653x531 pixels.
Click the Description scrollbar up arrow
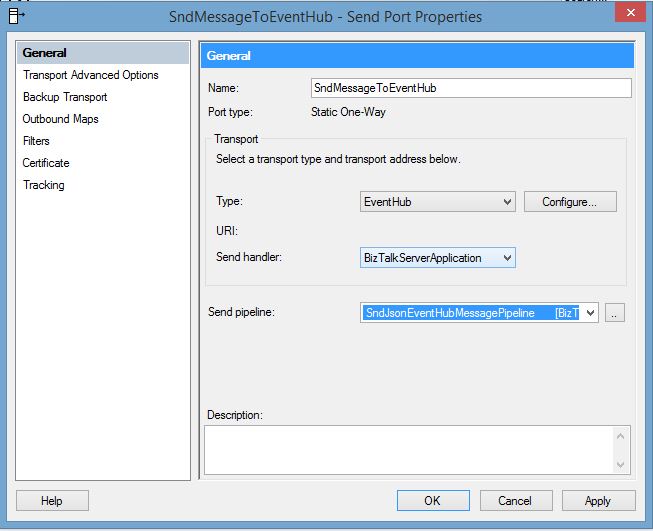click(620, 436)
